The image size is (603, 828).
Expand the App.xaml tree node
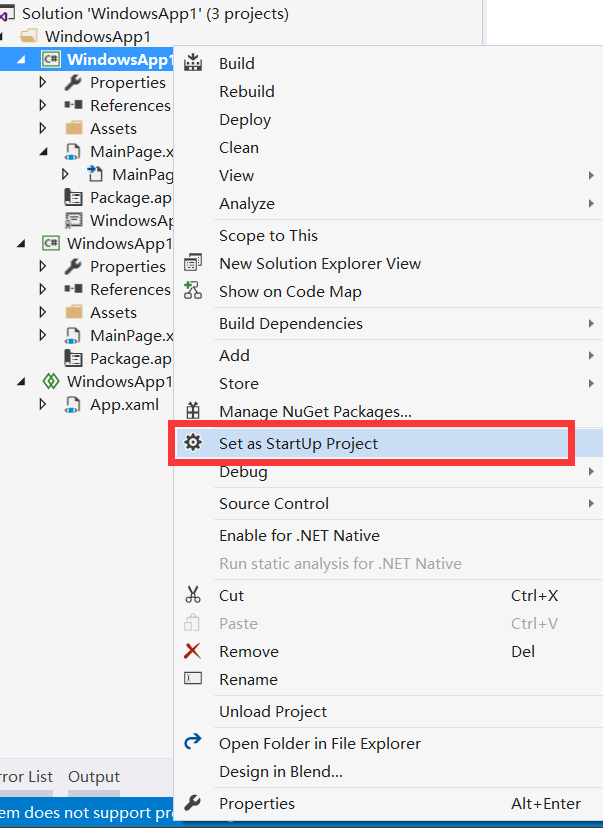point(43,404)
